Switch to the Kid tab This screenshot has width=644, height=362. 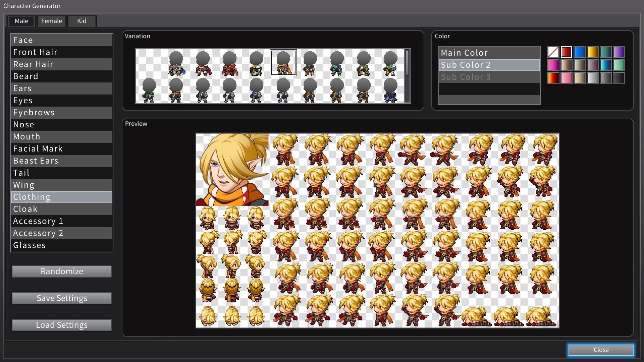point(81,21)
